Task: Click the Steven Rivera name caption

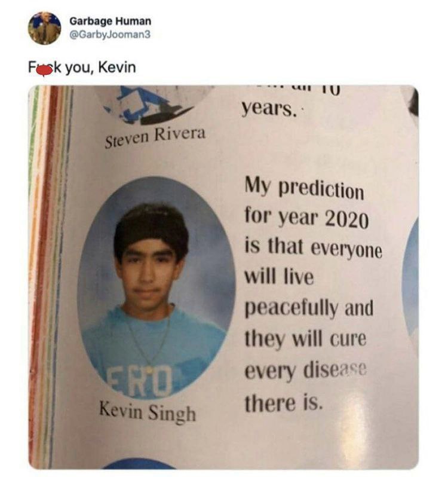Action: 155,137
